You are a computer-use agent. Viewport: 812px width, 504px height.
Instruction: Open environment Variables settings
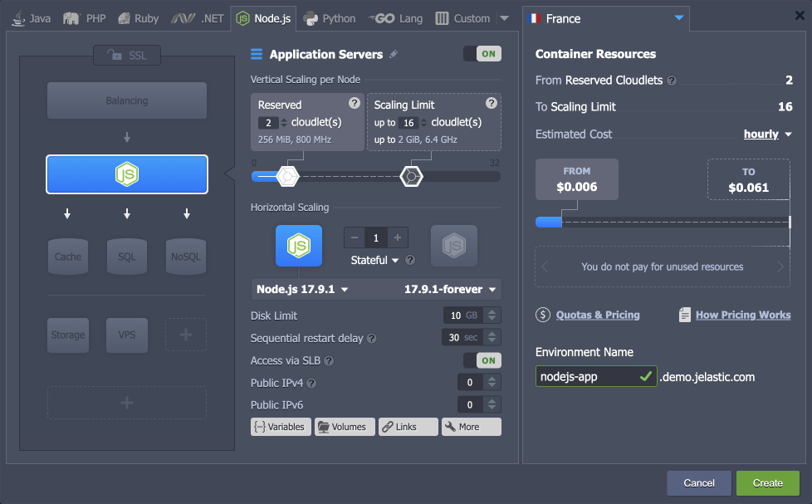click(x=281, y=426)
